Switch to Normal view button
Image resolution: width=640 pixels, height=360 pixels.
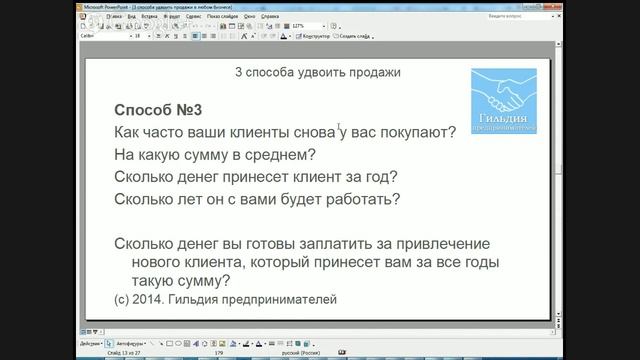point(83,332)
